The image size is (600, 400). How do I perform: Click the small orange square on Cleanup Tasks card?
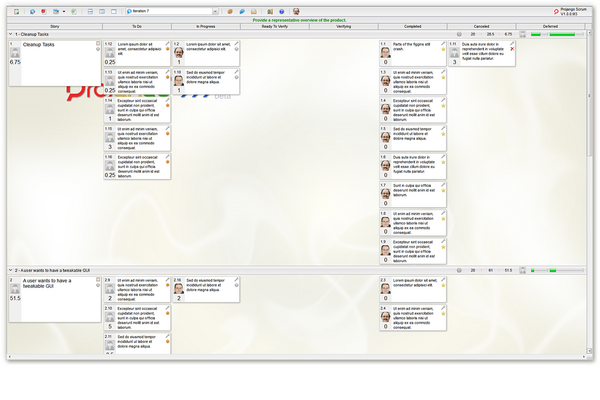(x=98, y=44)
